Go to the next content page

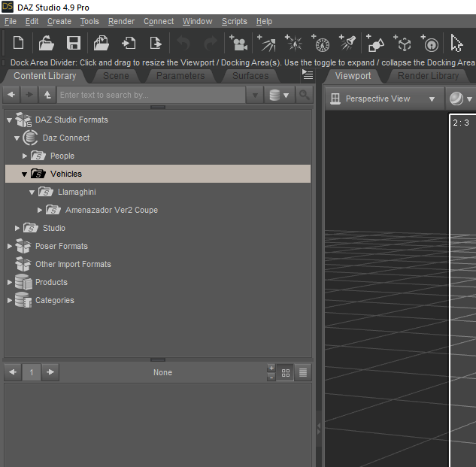(50, 372)
